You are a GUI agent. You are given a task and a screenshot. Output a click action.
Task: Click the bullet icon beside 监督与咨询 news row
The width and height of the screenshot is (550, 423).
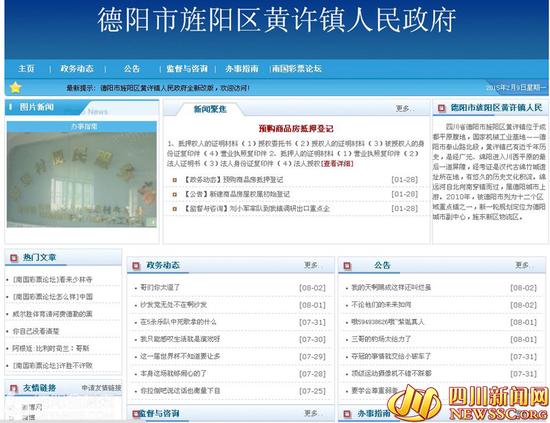[174, 209]
